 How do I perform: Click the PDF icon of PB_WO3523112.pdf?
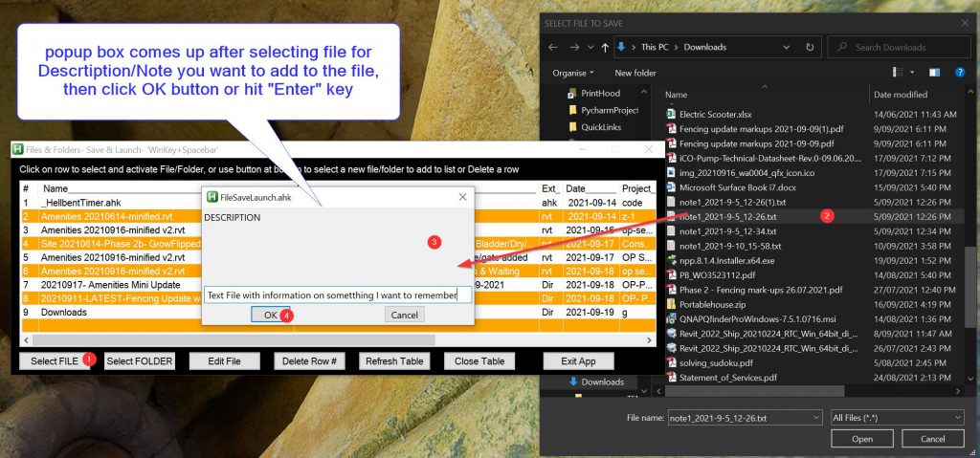(671, 275)
